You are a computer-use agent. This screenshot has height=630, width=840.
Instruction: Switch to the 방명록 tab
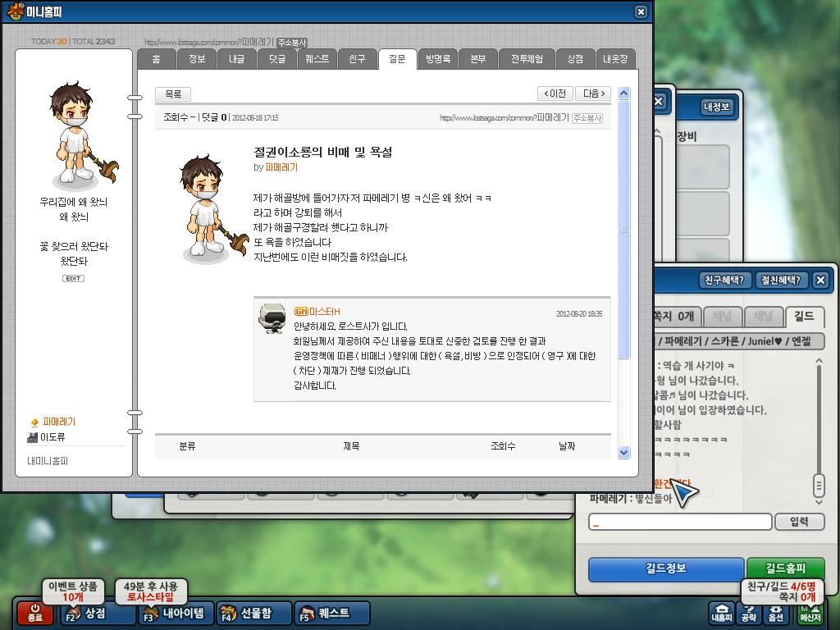(x=438, y=59)
